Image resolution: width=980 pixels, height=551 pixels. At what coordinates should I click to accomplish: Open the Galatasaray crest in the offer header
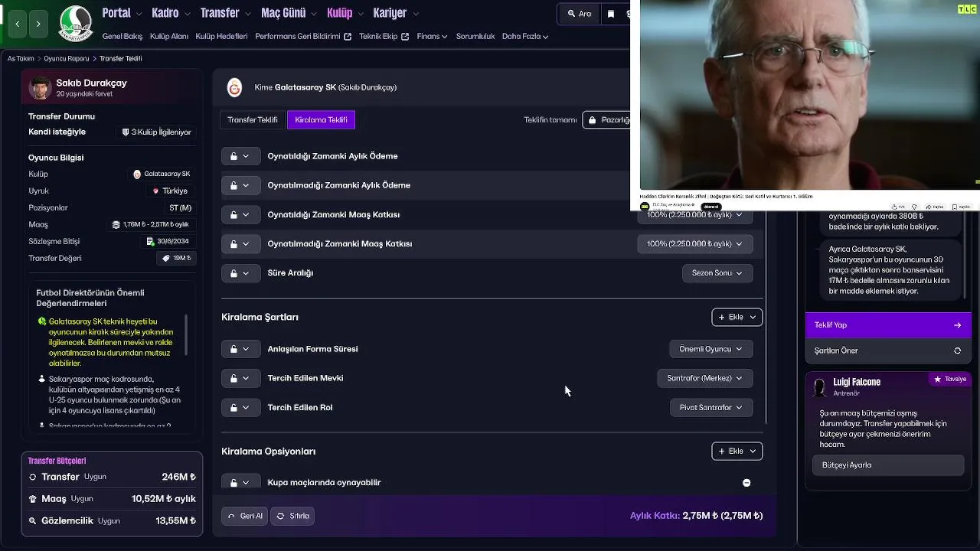tap(235, 88)
